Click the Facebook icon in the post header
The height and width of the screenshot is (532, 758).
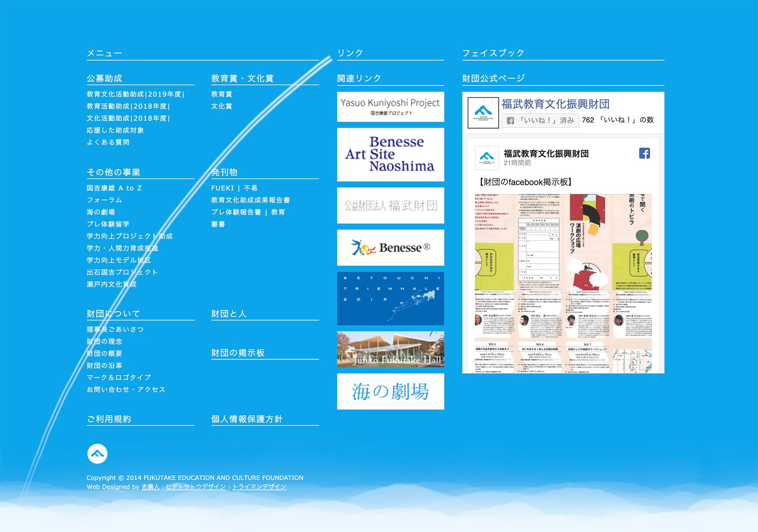click(644, 153)
